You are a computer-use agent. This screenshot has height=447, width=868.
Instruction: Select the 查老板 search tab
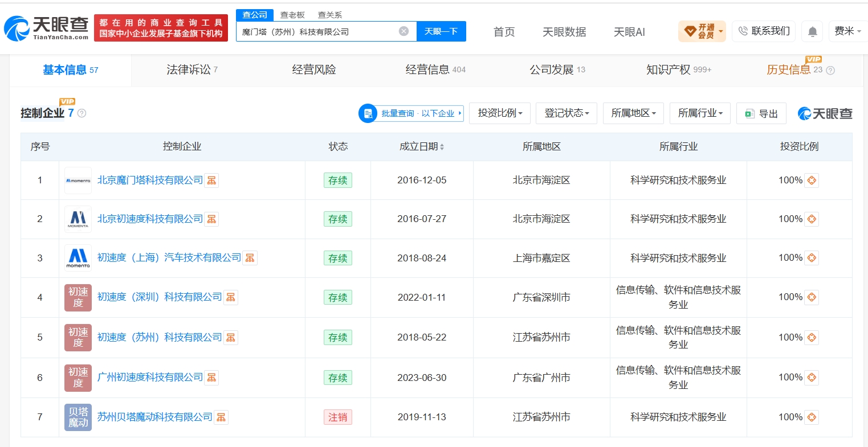pos(292,15)
